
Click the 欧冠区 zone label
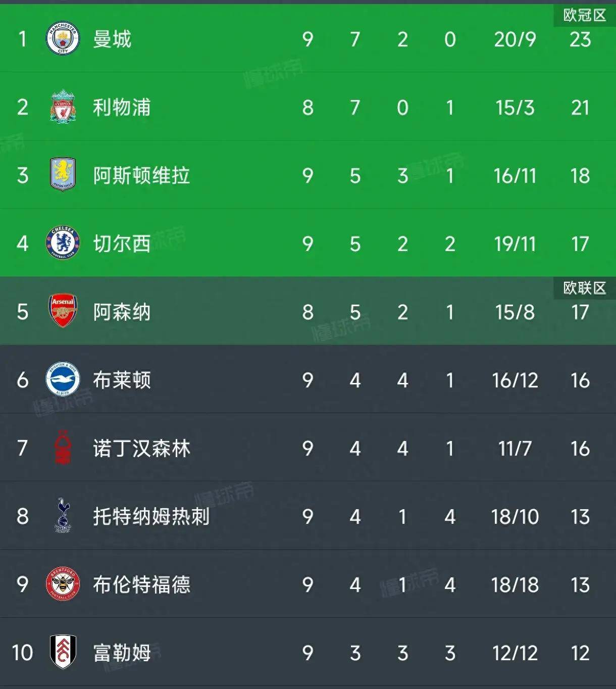click(585, 15)
